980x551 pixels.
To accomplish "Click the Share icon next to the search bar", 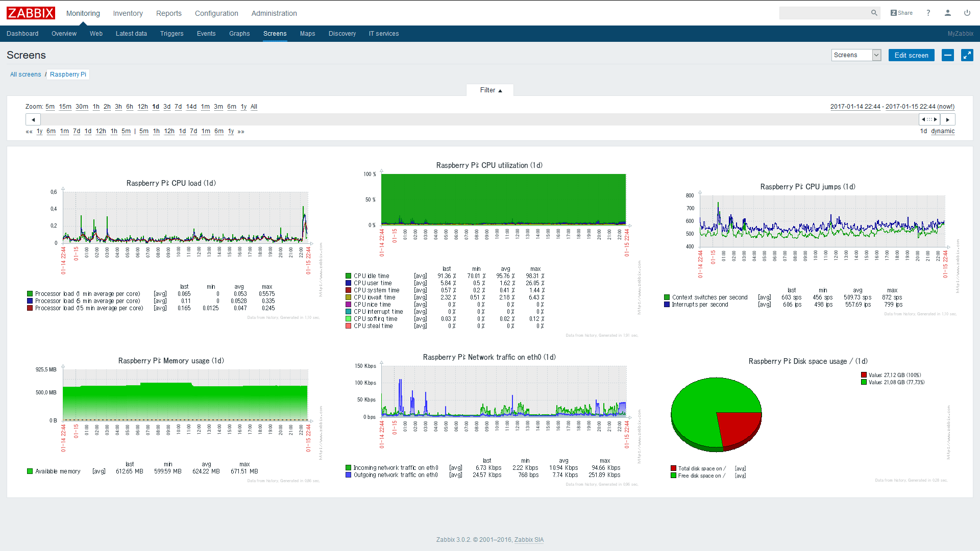I will click(x=901, y=13).
